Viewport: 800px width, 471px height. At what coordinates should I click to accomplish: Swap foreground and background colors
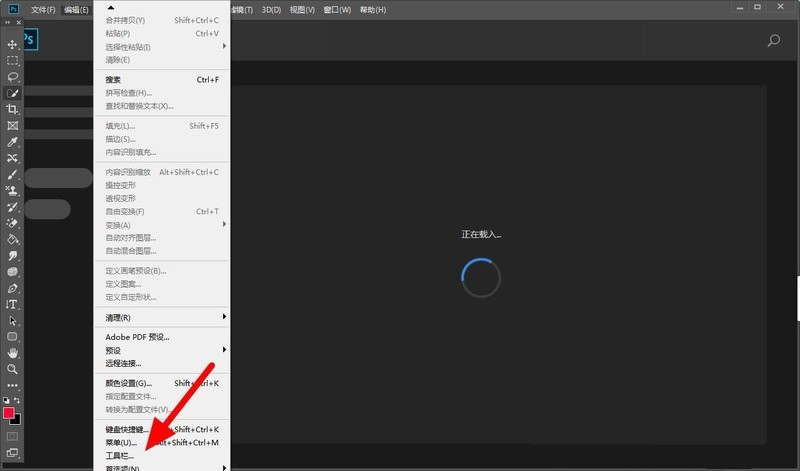pyautogui.click(x=17, y=401)
